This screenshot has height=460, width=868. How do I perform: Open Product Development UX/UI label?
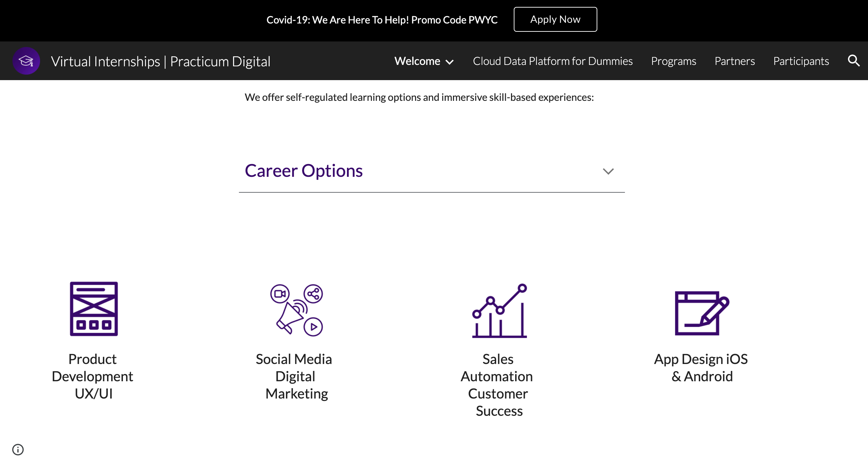pyautogui.click(x=93, y=376)
